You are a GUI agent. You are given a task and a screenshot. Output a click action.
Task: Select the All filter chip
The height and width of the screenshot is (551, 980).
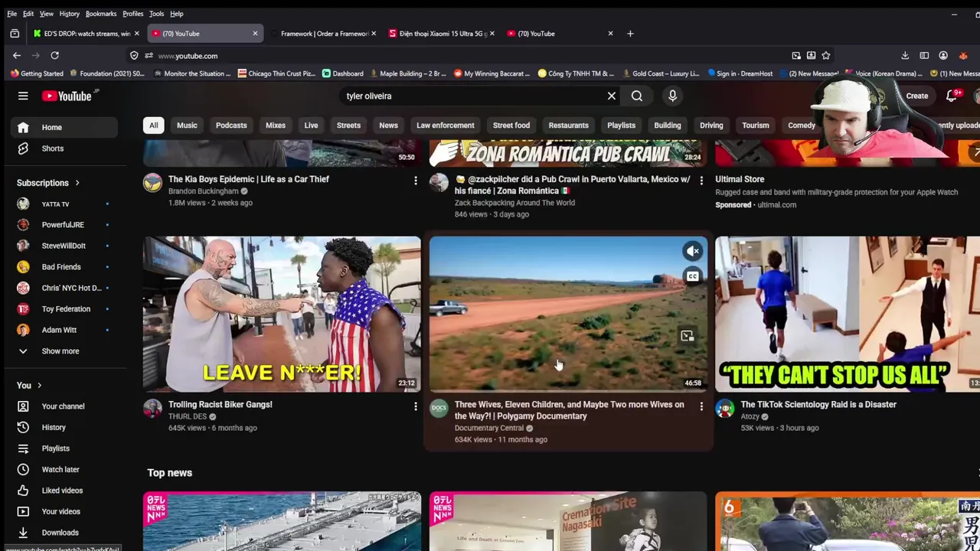tap(154, 126)
